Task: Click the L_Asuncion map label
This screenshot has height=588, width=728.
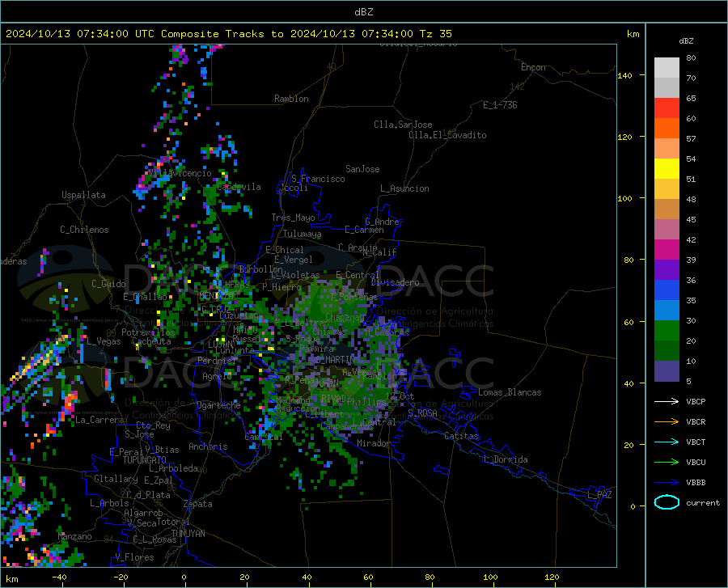Action: [404, 188]
